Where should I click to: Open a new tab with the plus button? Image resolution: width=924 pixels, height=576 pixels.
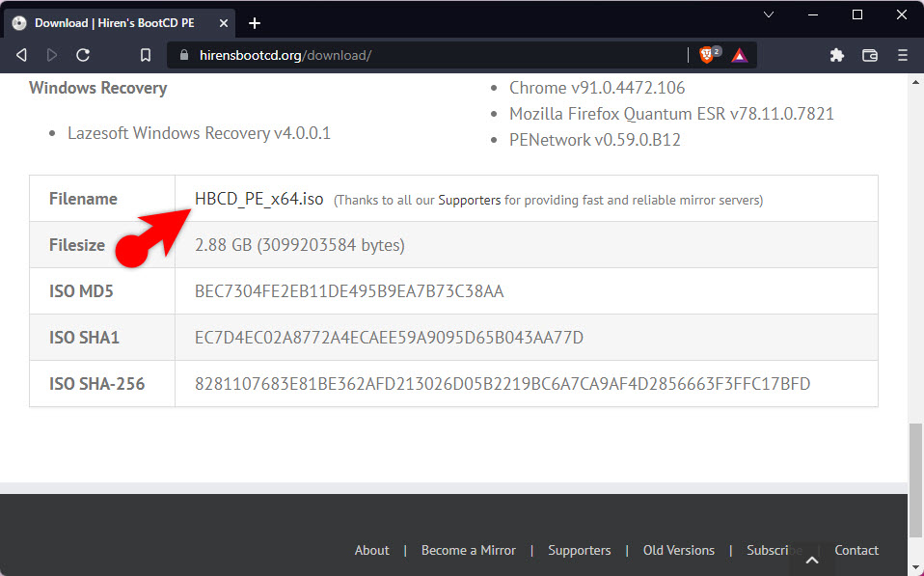coord(255,23)
